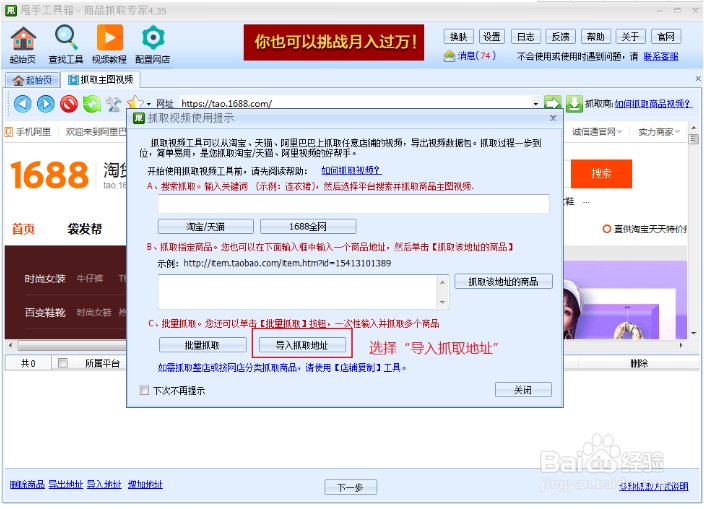Click the horizontal scrollbar right arrow
Viewport: 704px width, 509px height.
point(681,345)
